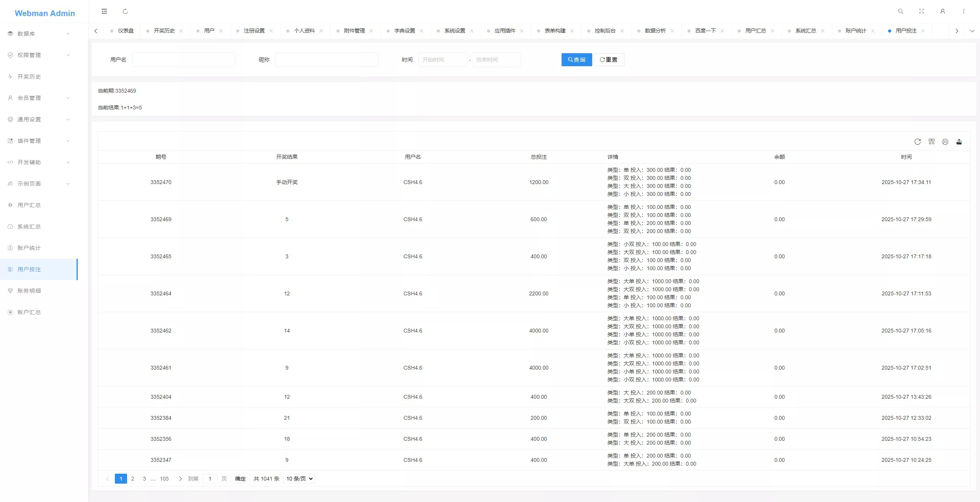The width and height of the screenshot is (980, 502).
Task: Reload the page with the refresh arrow icon
Action: click(x=125, y=11)
